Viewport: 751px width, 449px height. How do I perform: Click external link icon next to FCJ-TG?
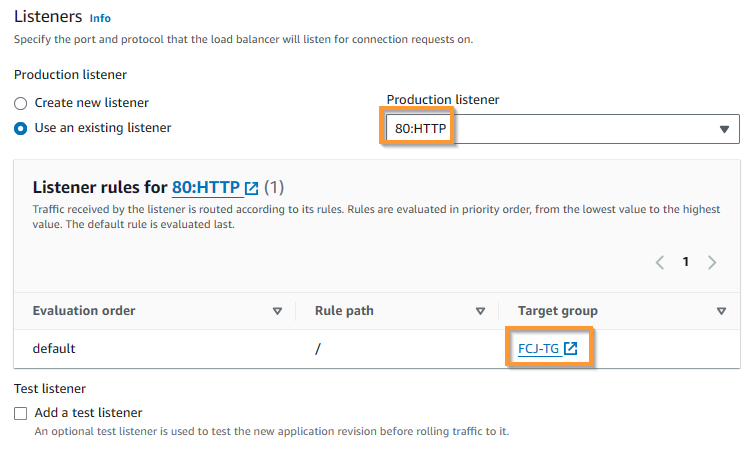click(570, 348)
